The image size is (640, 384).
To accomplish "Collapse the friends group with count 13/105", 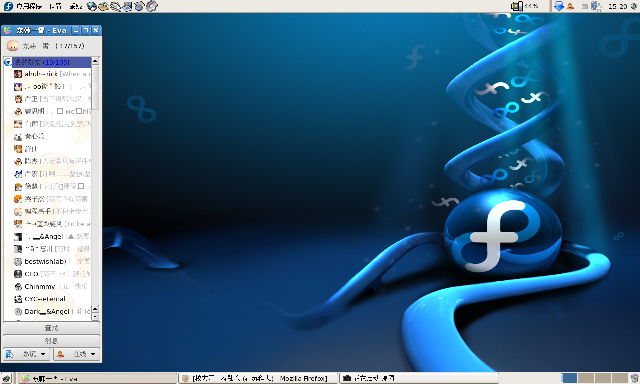I will pyautogui.click(x=7, y=62).
